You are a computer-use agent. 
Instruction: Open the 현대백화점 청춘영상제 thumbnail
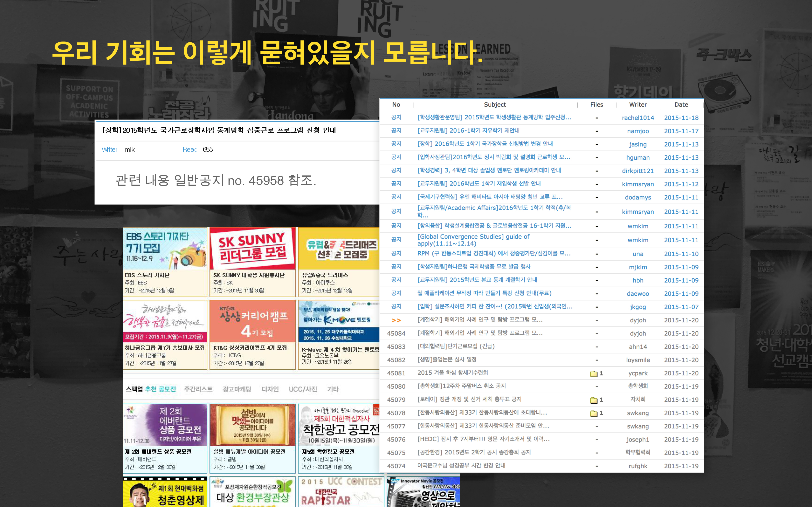165,492
